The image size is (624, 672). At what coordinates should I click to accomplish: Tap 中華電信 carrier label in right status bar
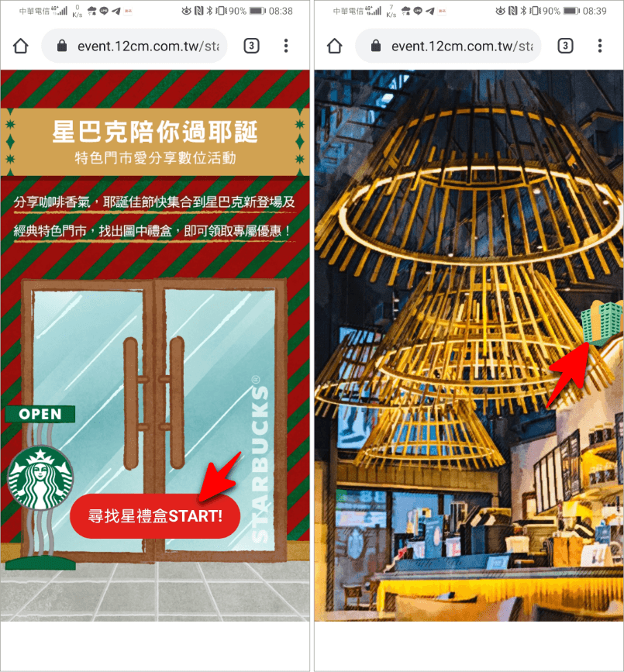tap(348, 11)
